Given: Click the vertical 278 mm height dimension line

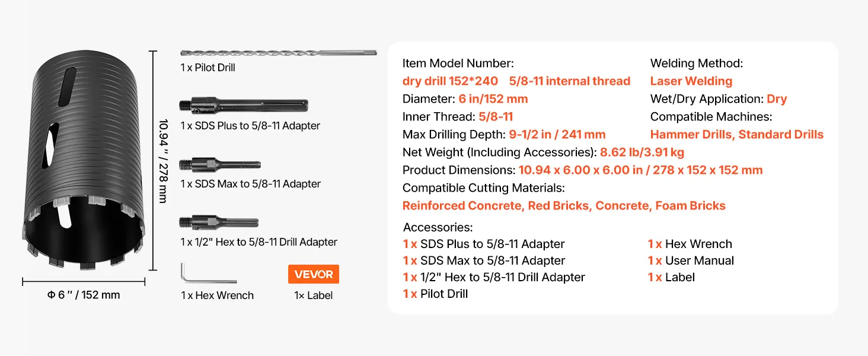Looking at the screenshot, I should pos(154,160).
